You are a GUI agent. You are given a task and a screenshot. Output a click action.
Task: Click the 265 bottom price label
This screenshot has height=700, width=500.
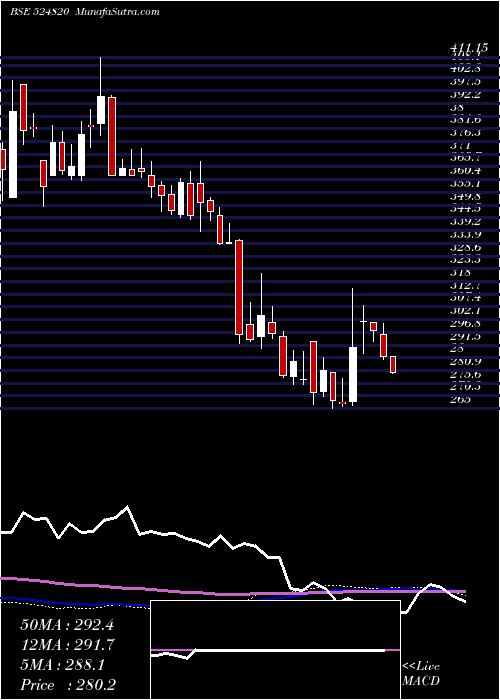coord(460,400)
